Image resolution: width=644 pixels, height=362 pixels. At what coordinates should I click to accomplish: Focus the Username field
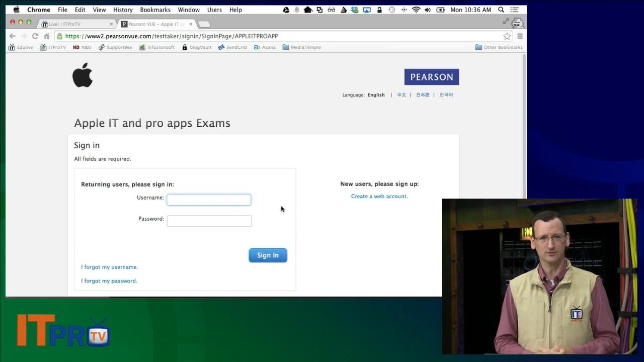(209, 200)
